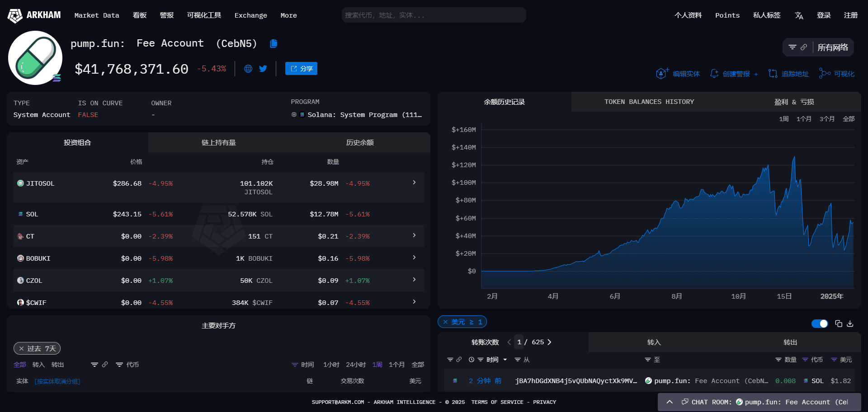Copy the transfers table using copy icon
The width and height of the screenshot is (868, 412).
(839, 323)
